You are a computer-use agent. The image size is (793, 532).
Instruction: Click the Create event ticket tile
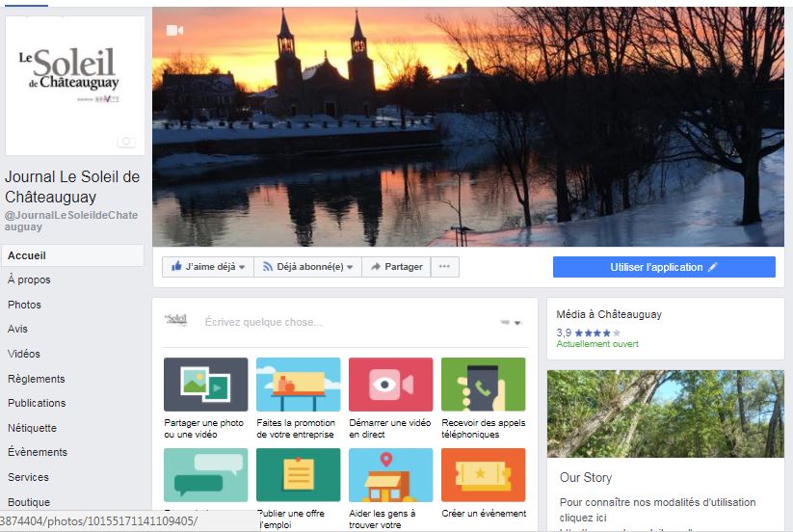(x=484, y=475)
